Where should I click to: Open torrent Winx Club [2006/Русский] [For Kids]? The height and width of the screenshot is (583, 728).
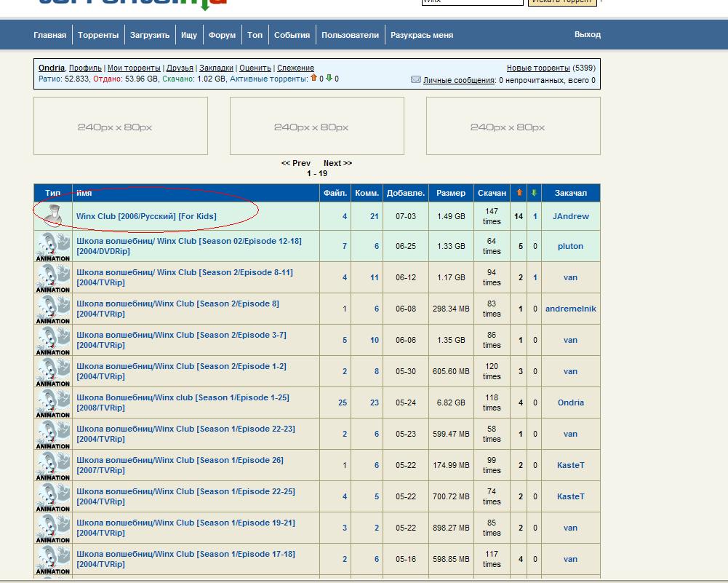146,216
